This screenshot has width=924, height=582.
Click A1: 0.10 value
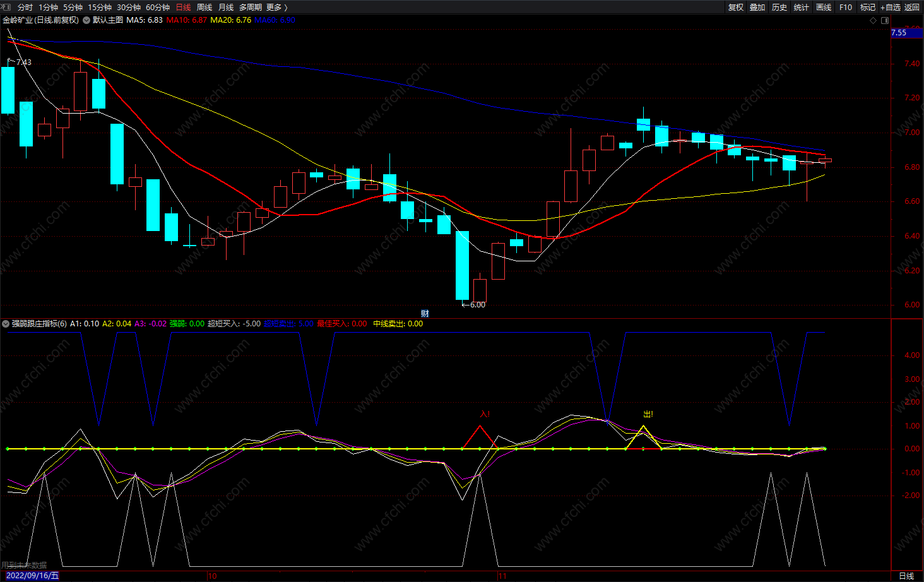coord(85,324)
